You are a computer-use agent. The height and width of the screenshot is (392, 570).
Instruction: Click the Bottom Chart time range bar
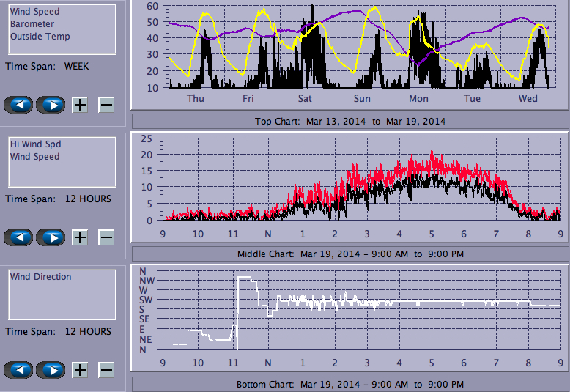349,384
